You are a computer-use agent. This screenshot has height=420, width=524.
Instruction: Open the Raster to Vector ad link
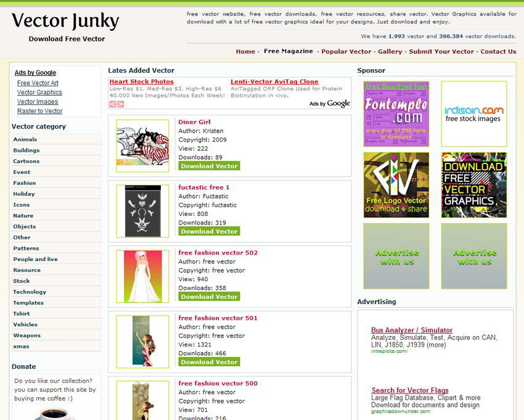point(40,111)
